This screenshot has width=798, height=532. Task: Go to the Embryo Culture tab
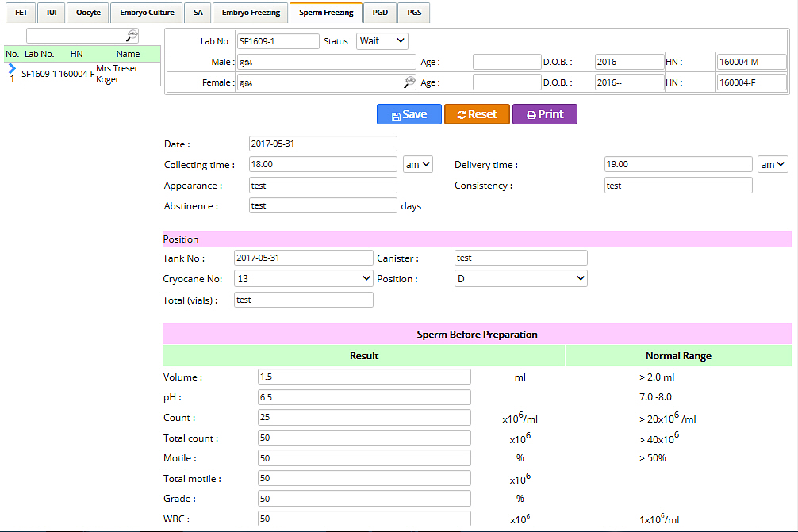pos(147,13)
